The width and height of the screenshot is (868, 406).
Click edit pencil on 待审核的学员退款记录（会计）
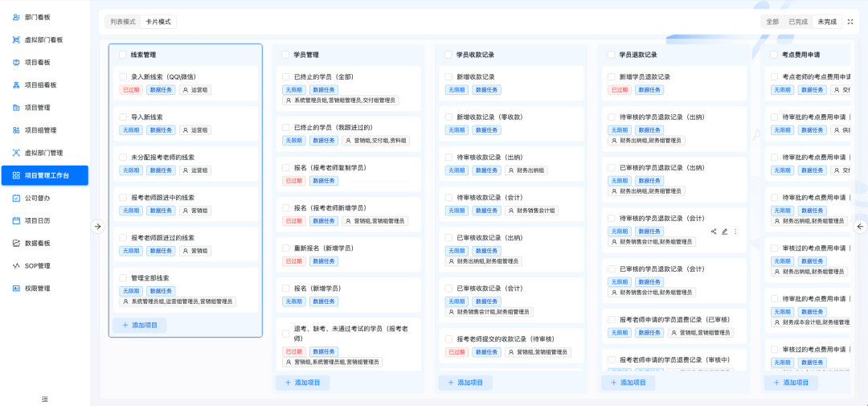pos(725,232)
